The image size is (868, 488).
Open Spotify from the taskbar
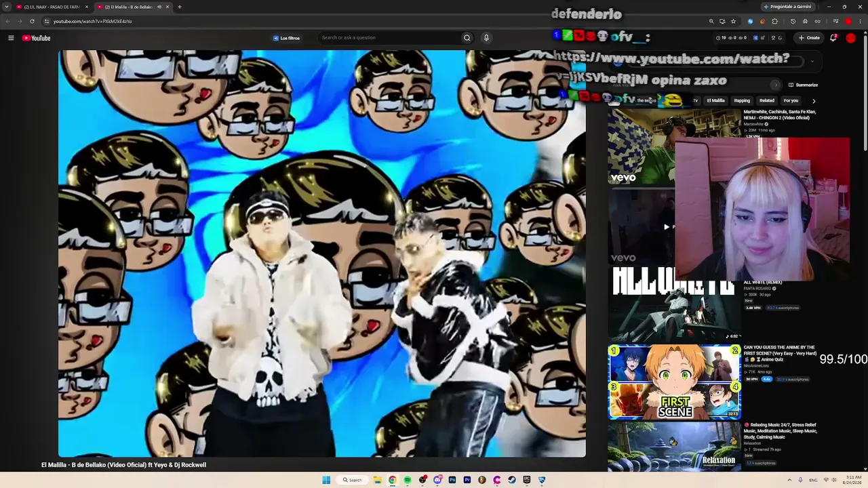408,480
